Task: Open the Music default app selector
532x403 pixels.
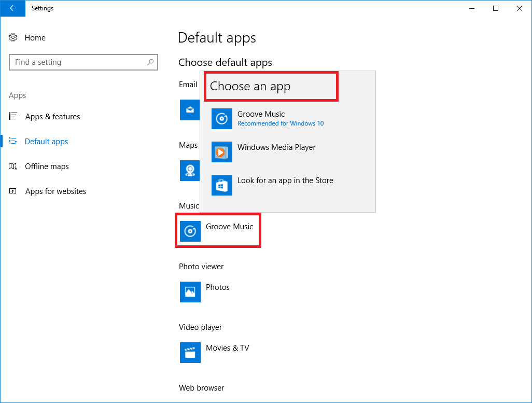Action: tap(218, 230)
